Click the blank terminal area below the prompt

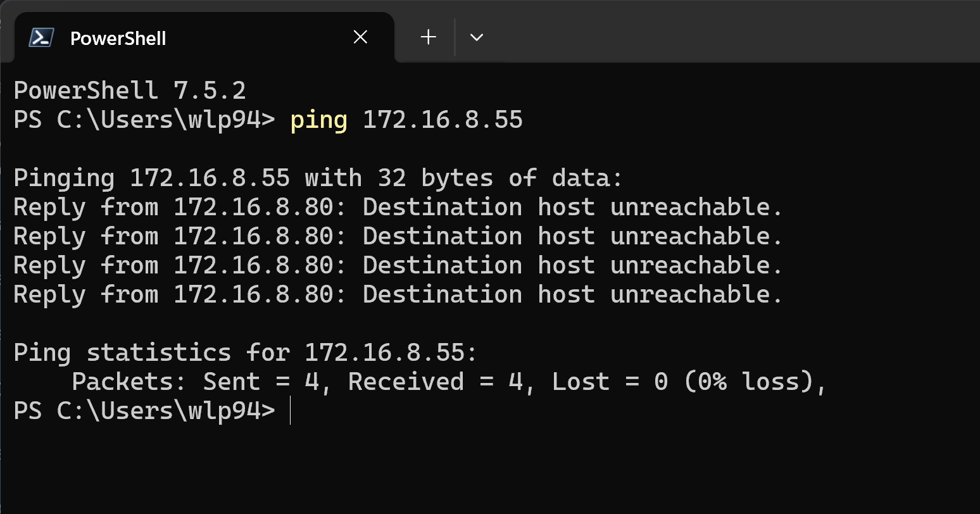(490, 468)
